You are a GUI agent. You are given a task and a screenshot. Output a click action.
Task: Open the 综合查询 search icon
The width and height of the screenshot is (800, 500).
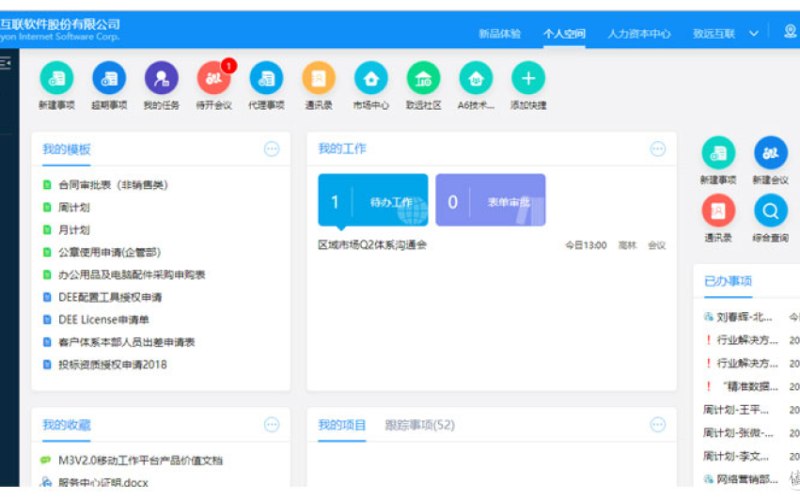[x=770, y=210]
